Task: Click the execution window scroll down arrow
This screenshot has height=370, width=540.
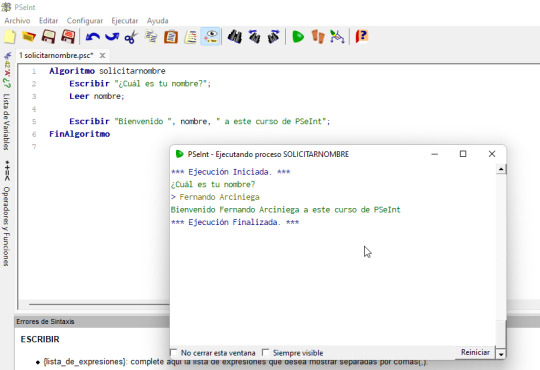Action: (501, 354)
